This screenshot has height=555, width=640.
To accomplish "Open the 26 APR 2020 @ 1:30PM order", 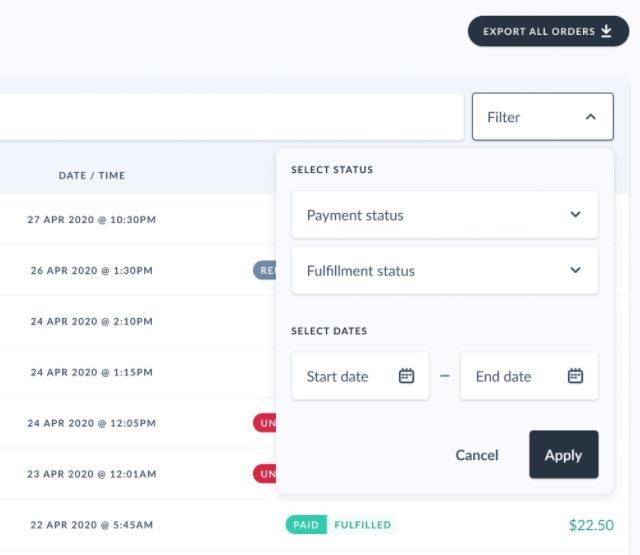I will [x=92, y=270].
